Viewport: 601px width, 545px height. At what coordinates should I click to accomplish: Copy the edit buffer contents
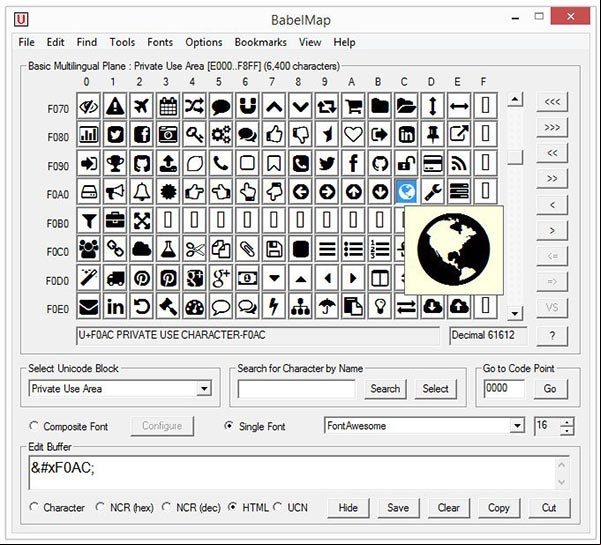499,508
